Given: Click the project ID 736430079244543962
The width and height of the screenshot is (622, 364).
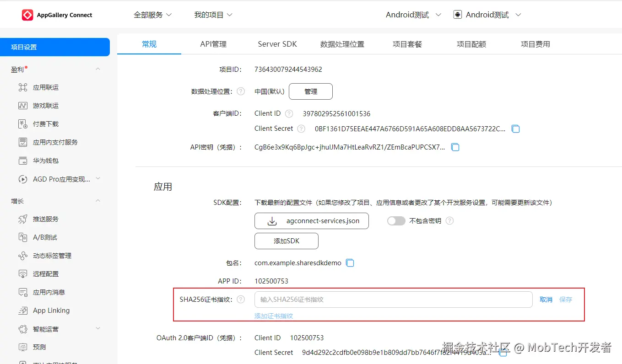Looking at the screenshot, I should coord(288,70).
